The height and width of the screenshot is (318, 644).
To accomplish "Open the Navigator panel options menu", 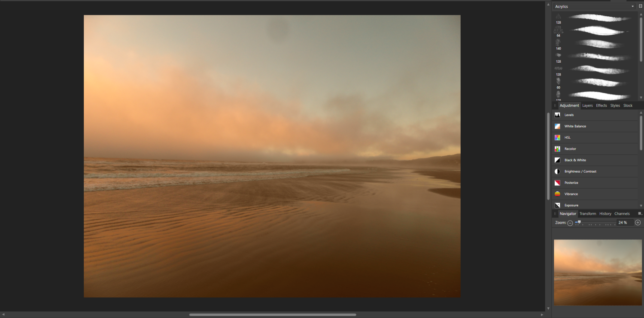I will (640, 214).
